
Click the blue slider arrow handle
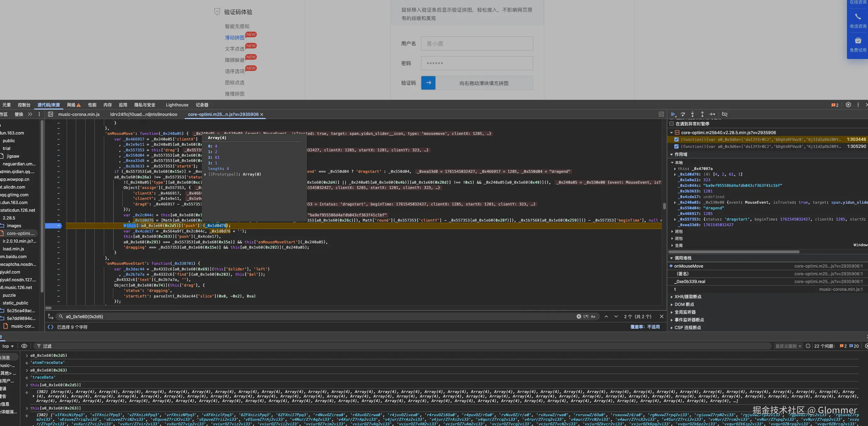tap(428, 83)
